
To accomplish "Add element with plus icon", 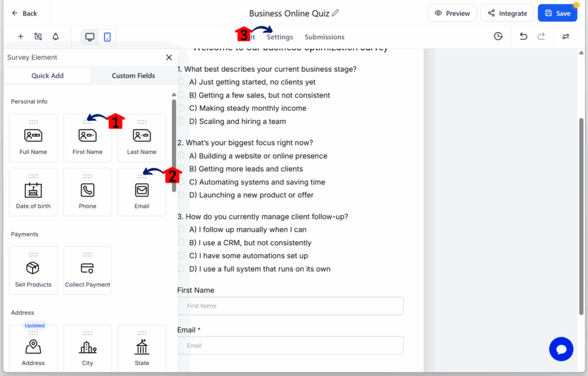I will [x=21, y=36].
